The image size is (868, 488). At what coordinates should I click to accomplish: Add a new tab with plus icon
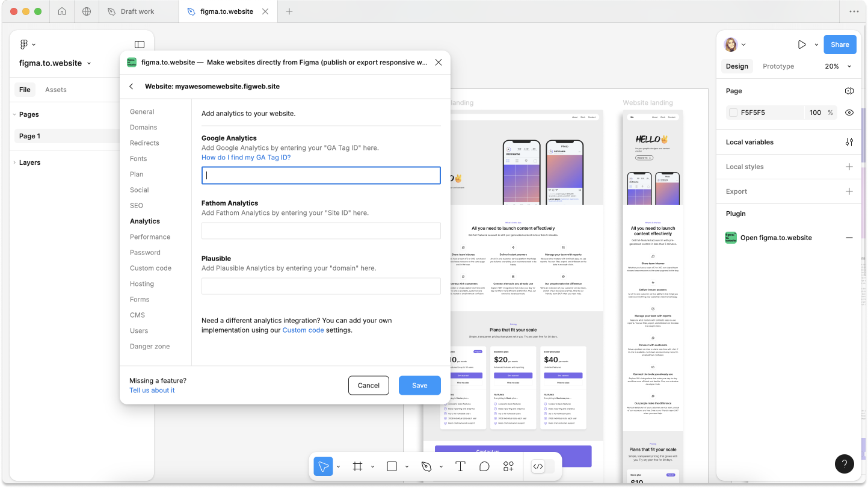click(289, 11)
